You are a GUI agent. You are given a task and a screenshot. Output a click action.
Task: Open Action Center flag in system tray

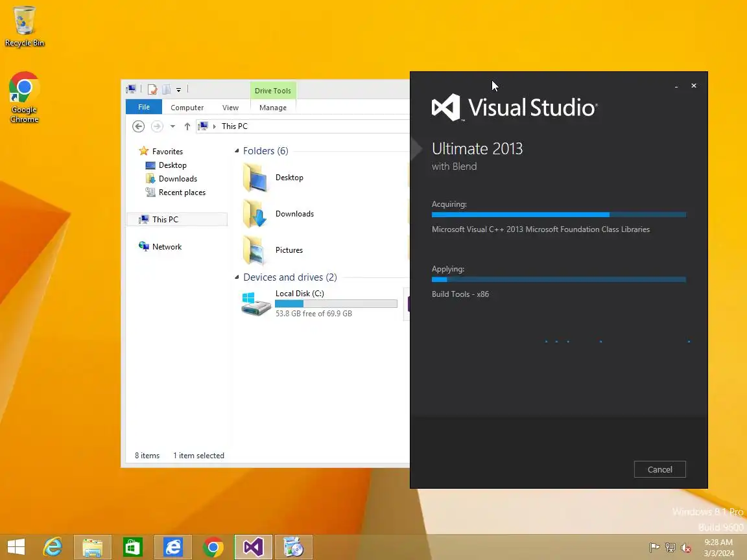(x=654, y=548)
